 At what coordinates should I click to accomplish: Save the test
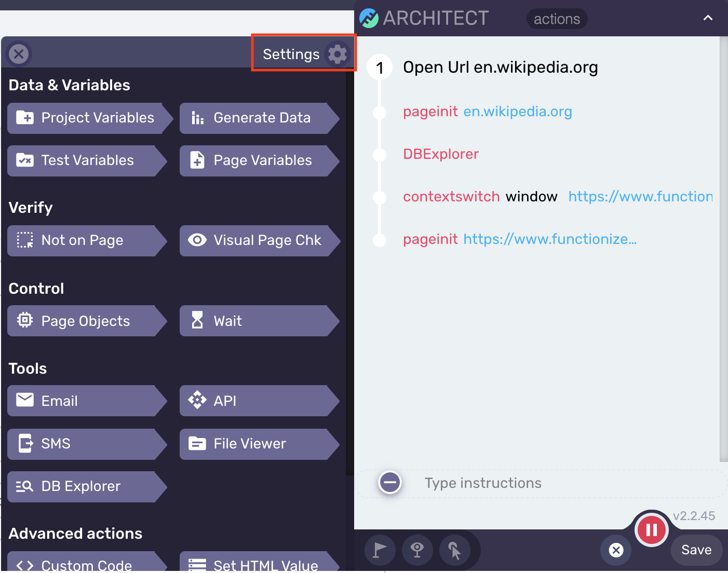click(x=696, y=550)
